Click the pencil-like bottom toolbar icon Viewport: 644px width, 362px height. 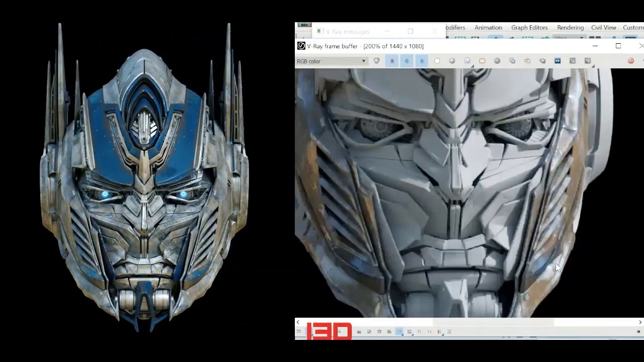(369, 332)
